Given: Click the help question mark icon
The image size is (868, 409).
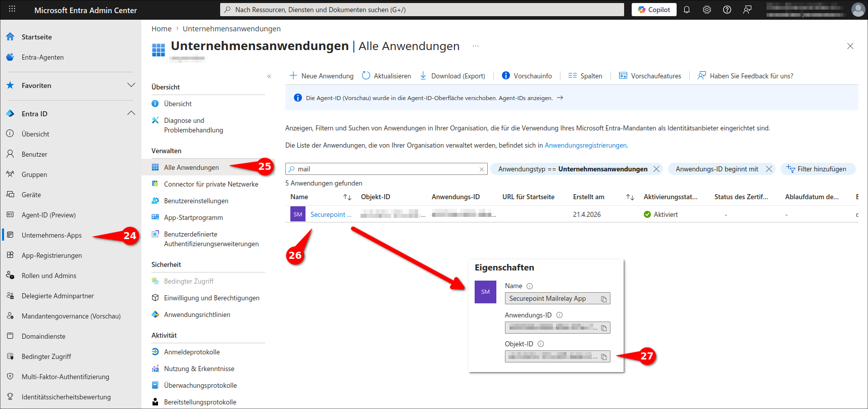Looking at the screenshot, I should (x=727, y=10).
